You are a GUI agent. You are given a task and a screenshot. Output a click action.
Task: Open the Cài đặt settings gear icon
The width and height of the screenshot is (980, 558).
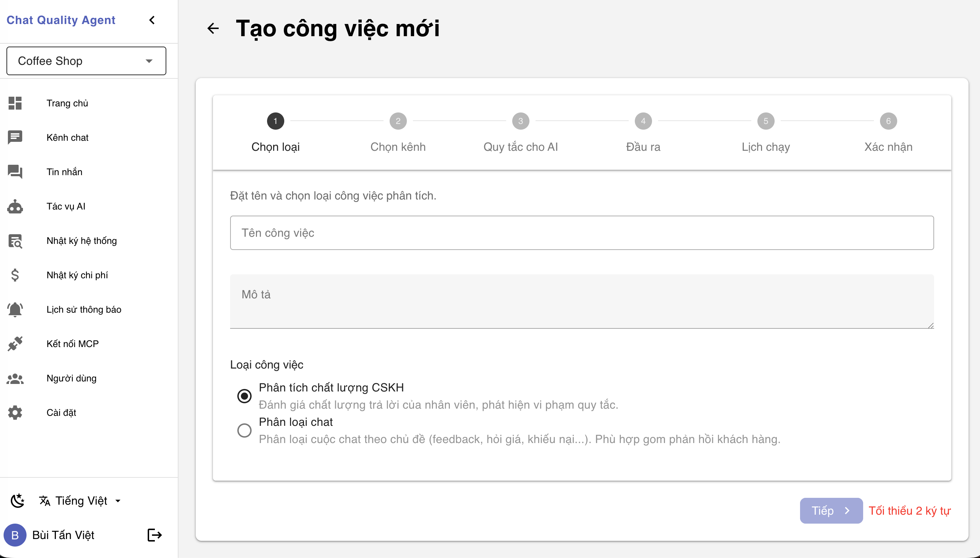(x=15, y=412)
